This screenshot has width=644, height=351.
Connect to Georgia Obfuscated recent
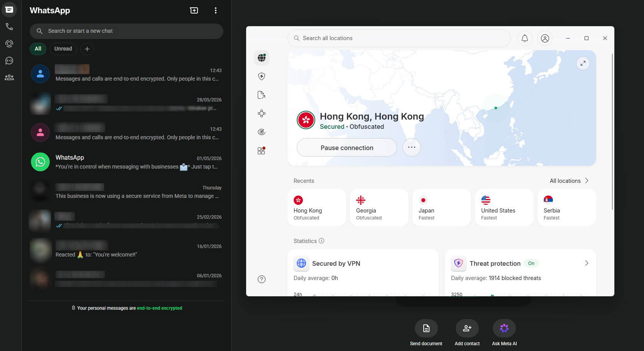tap(379, 208)
